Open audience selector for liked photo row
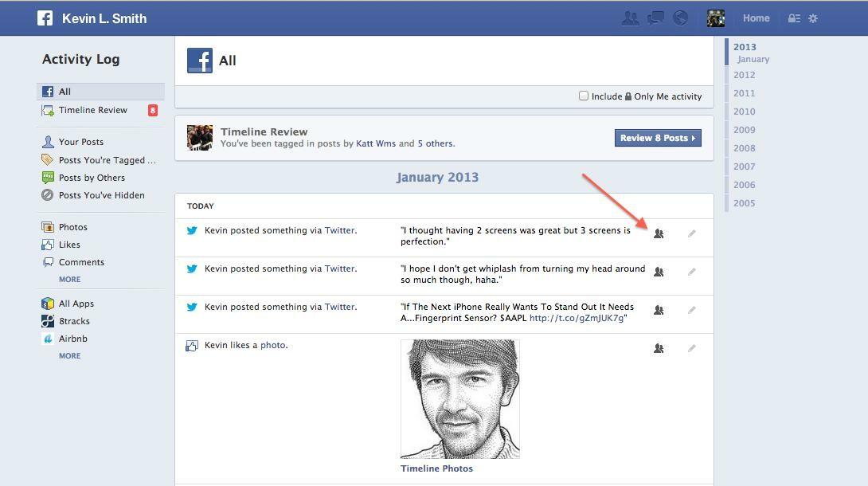Screen dimensions: 868x486 [659, 348]
